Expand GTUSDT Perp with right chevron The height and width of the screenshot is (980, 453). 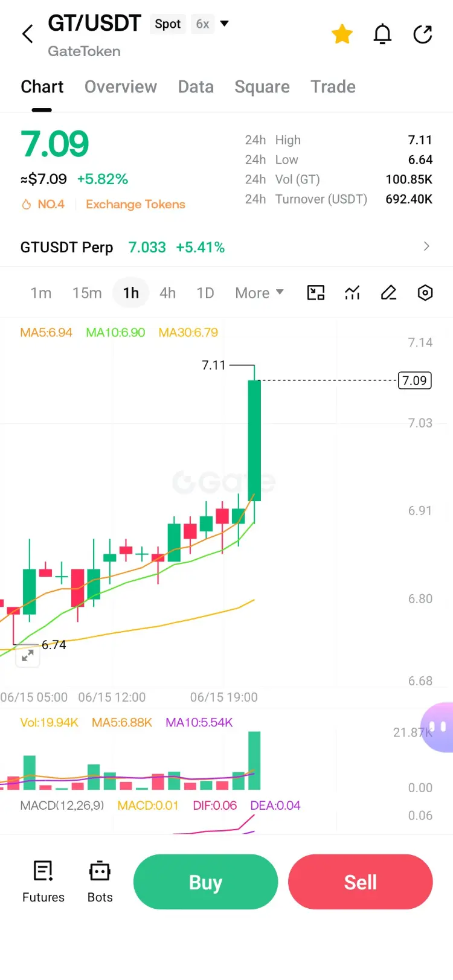[x=426, y=246]
